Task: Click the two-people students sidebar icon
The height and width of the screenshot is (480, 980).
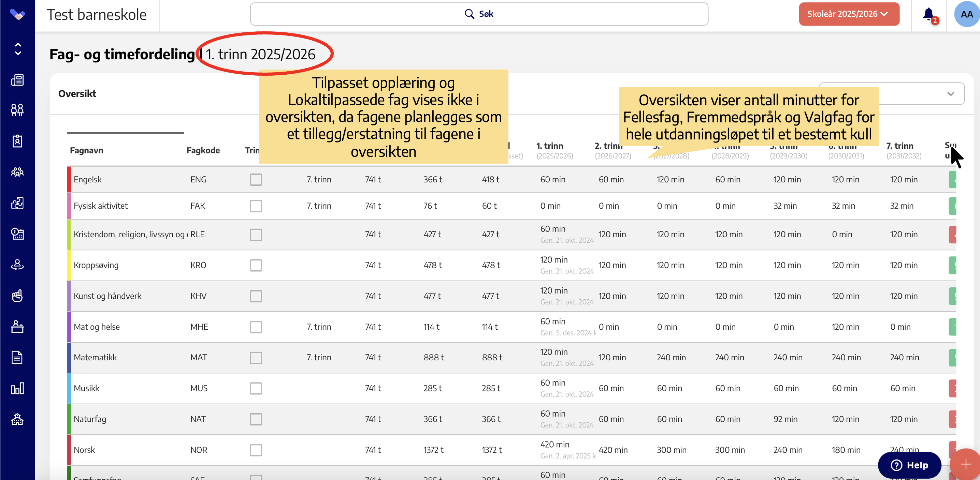Action: tap(17, 110)
